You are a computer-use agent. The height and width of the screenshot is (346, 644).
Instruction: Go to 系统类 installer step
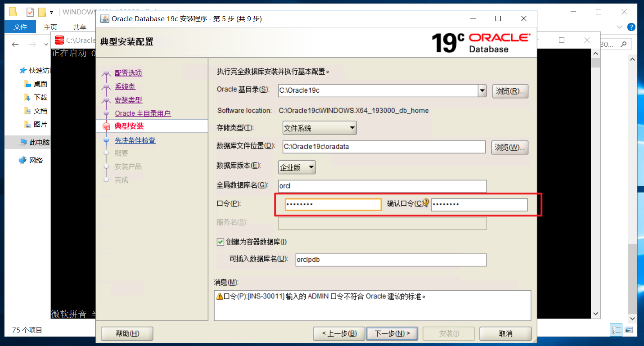(x=125, y=86)
